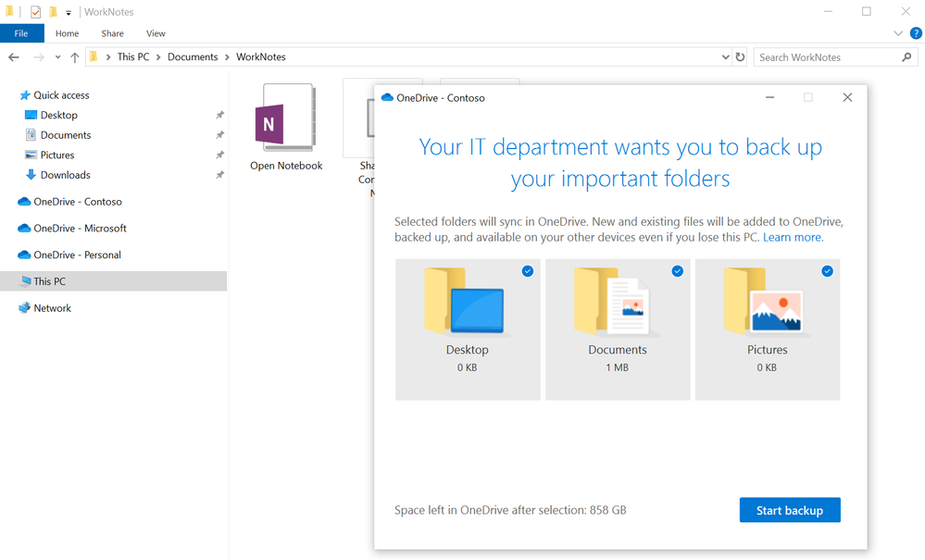The height and width of the screenshot is (560, 925).
Task: Click the Documents folder illustration in OneDrive
Action: coord(616,302)
